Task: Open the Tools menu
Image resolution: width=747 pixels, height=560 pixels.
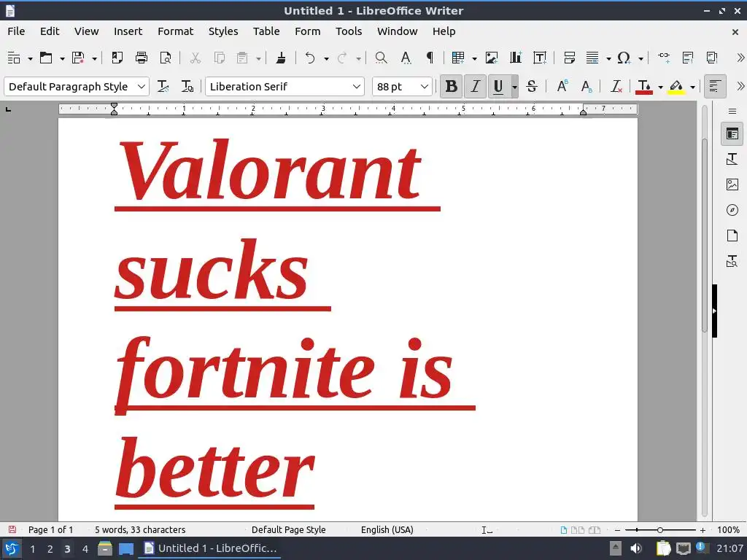Action: coord(349,31)
